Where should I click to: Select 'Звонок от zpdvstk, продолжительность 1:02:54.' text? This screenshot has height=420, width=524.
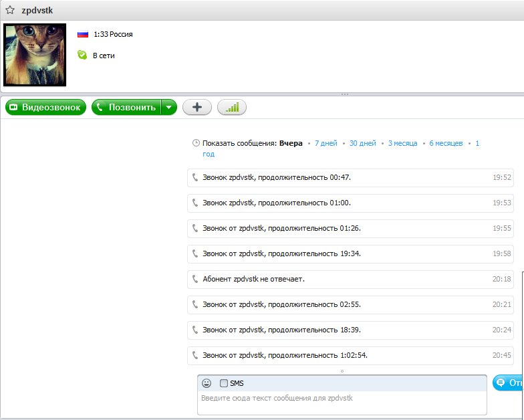(285, 355)
